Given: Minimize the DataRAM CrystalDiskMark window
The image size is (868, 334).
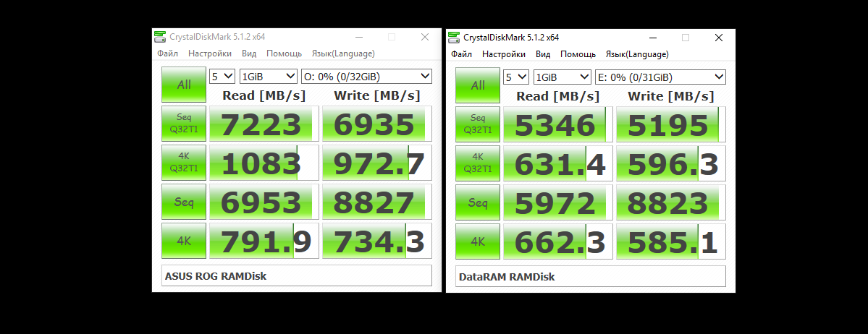Looking at the screenshot, I should coord(653,38).
